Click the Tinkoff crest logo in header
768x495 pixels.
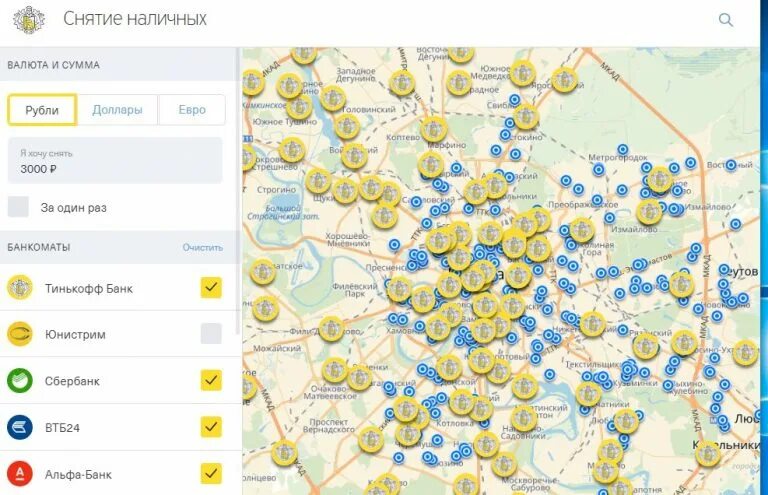pyautogui.click(x=29, y=20)
